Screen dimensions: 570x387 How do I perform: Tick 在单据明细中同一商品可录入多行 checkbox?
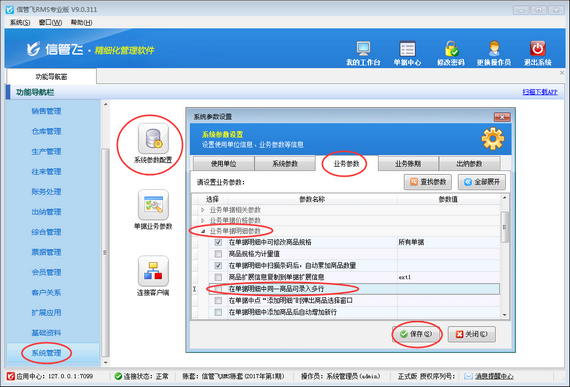click(218, 289)
